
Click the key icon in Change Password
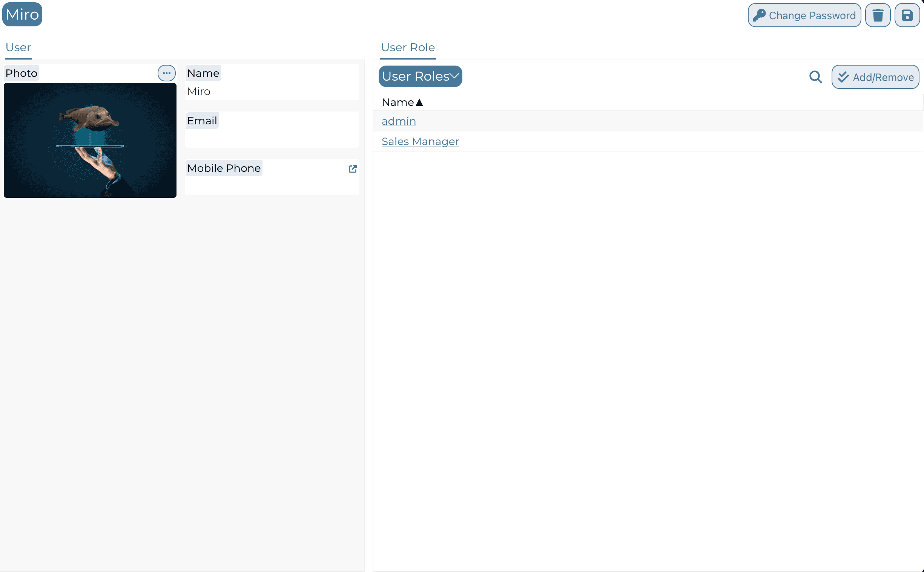[759, 15]
